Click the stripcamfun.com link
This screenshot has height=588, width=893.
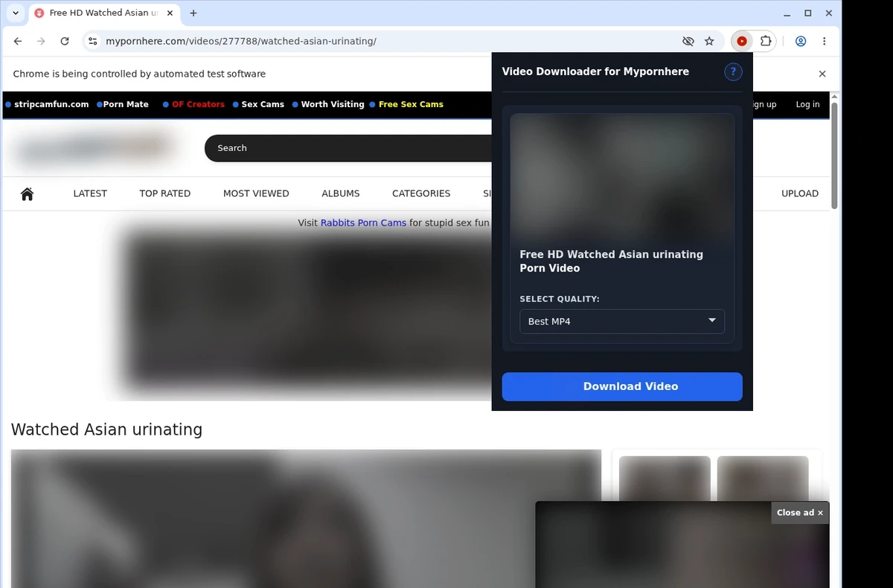click(x=51, y=104)
